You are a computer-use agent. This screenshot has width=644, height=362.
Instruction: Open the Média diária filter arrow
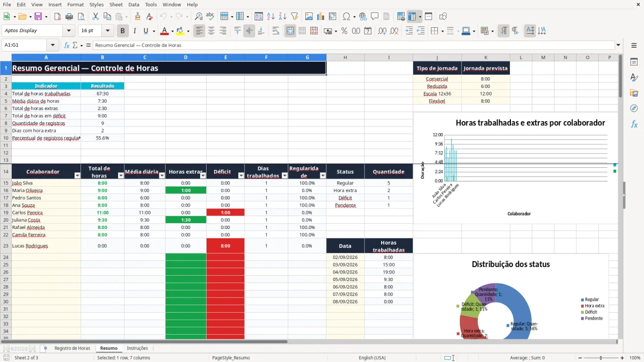point(162,176)
